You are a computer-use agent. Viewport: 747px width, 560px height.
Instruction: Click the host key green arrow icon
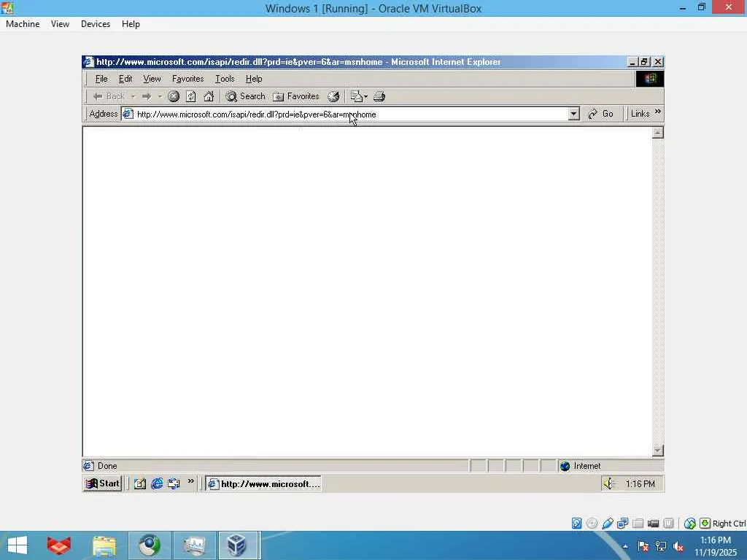tap(705, 524)
